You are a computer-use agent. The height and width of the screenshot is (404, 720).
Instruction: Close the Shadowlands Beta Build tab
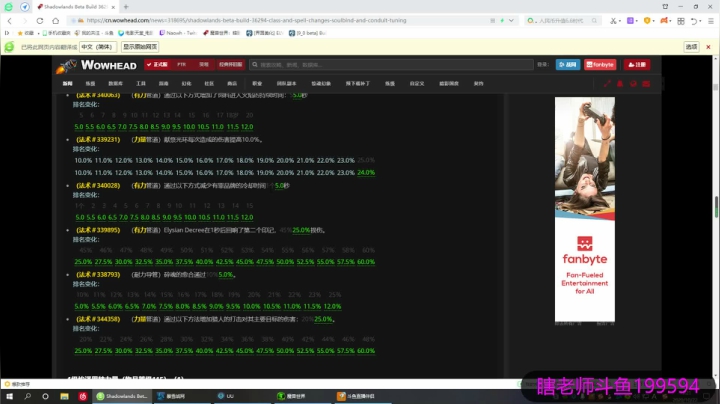pos(113,7)
